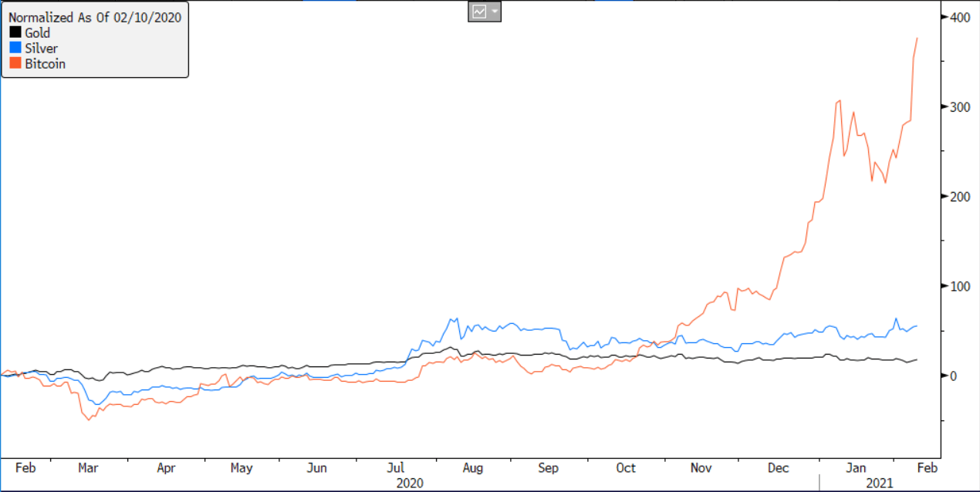This screenshot has height=492, width=980.
Task: Select the Gold legend label
Action: [37, 33]
